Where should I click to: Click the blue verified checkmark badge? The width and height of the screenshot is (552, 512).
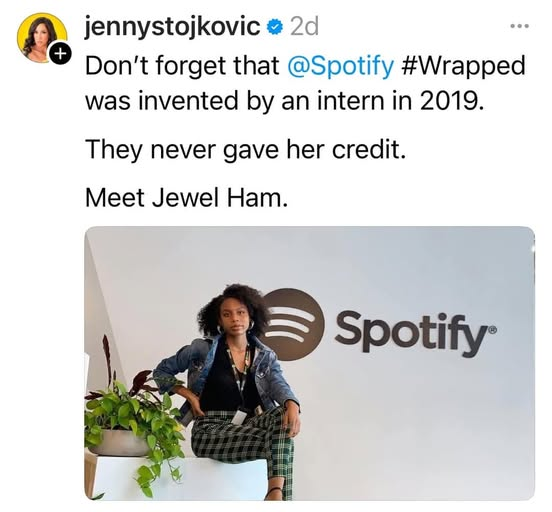[275, 27]
